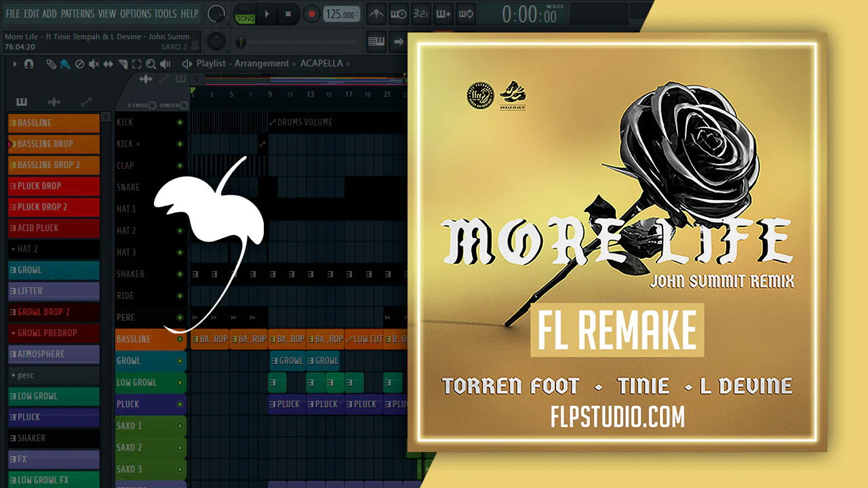The height and width of the screenshot is (488, 868).
Task: Show automation clips in picker panel
Action: (x=86, y=102)
